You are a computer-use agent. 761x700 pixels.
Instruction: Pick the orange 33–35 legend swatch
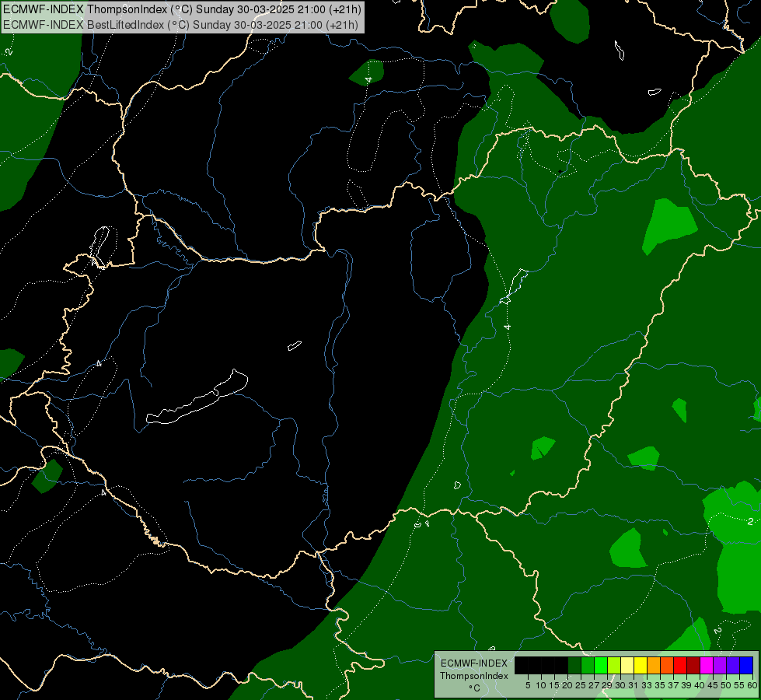[x=653, y=665]
